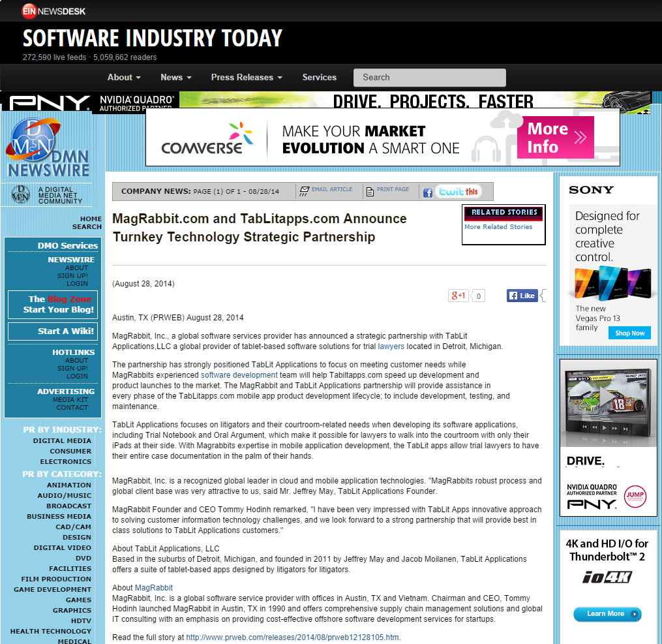The image size is (662, 644).
Task: Open the NEWSWIRE sidebar section
Action: click(x=71, y=260)
